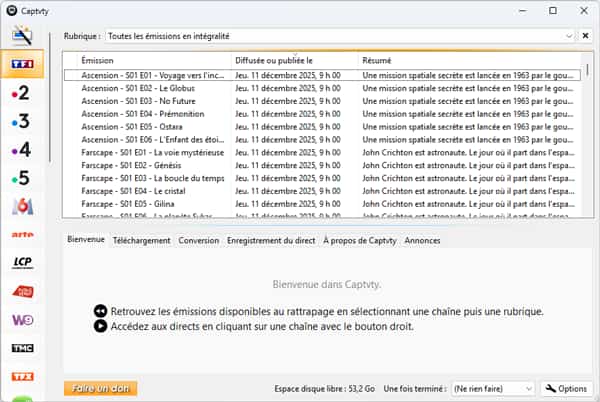Click the rewind catch-up icon beside Retrouvez
This screenshot has width=600, height=402.
coord(100,311)
